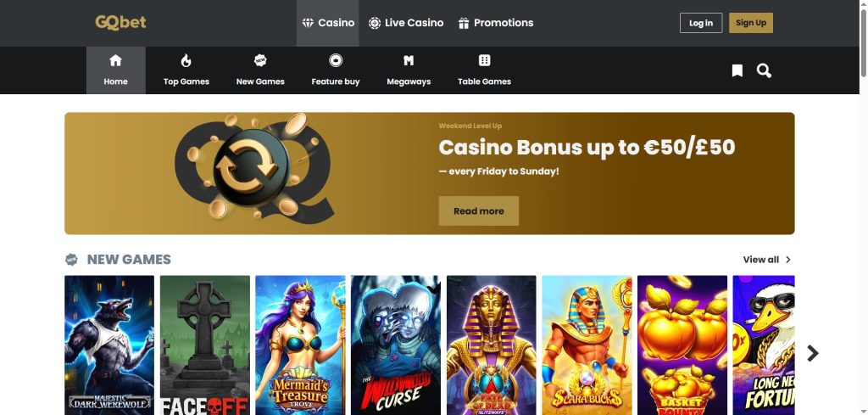This screenshot has height=415, width=868.
Task: Click the GQbet logo
Action: [x=120, y=22]
